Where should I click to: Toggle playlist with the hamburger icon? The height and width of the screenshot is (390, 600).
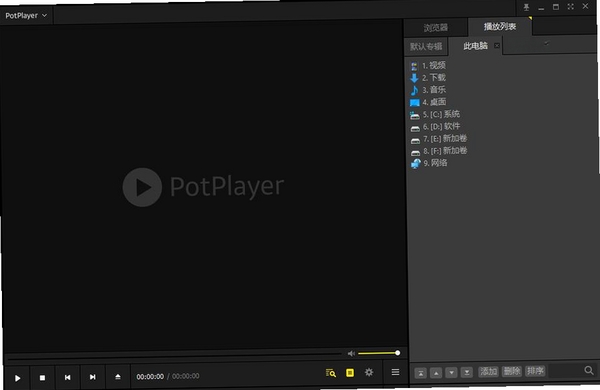point(395,372)
